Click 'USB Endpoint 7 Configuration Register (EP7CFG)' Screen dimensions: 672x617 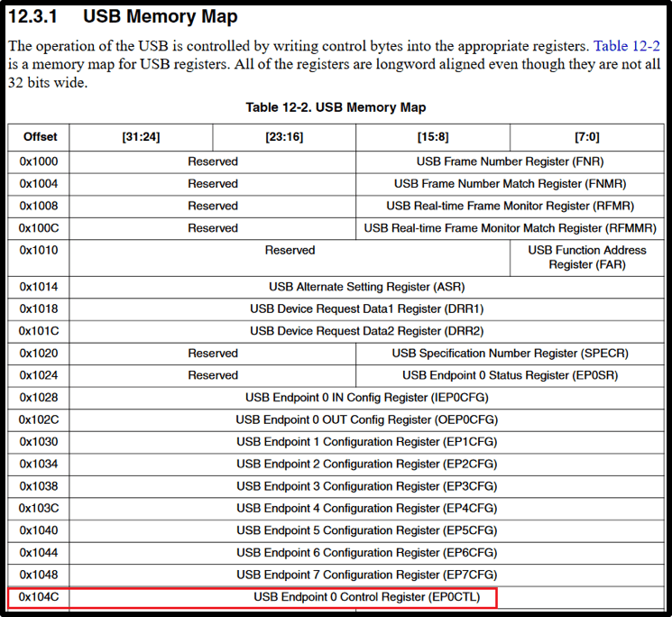367,575
